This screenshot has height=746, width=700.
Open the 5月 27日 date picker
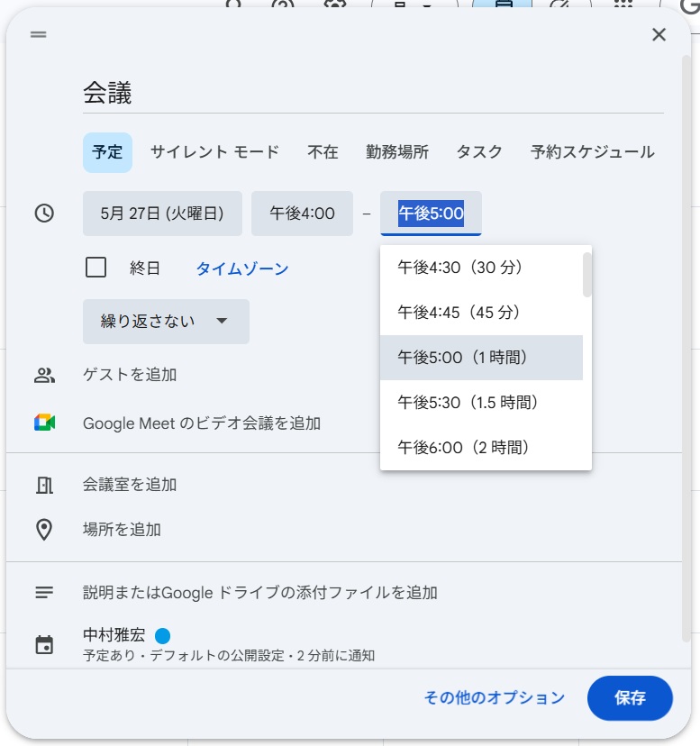(x=162, y=214)
